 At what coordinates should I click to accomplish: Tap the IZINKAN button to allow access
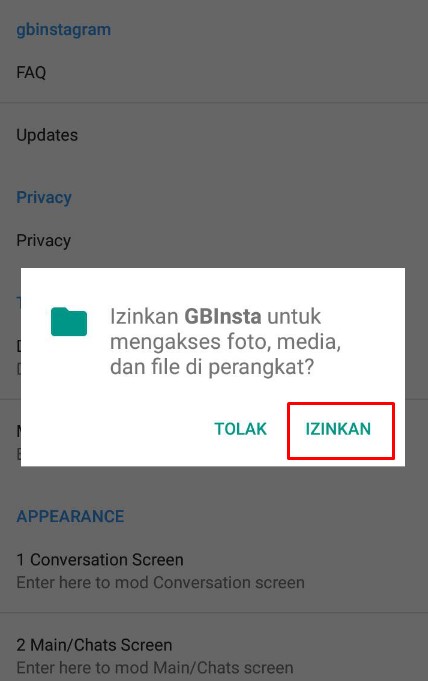click(338, 429)
